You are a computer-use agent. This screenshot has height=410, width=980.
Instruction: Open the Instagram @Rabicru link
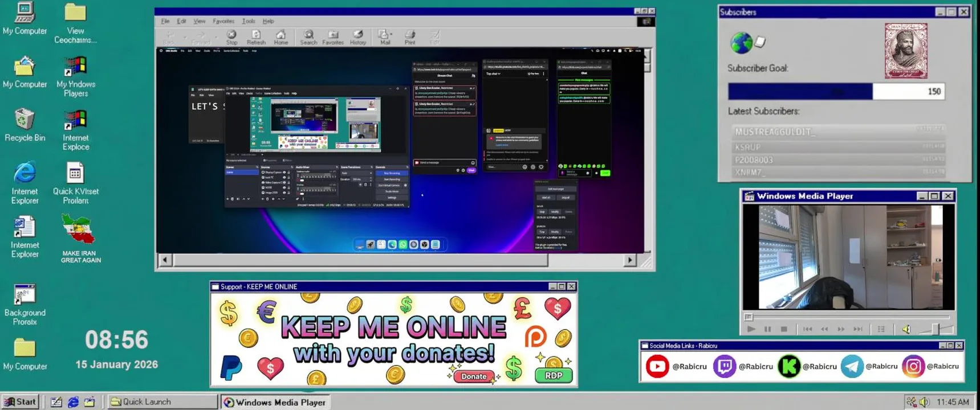pos(930,366)
